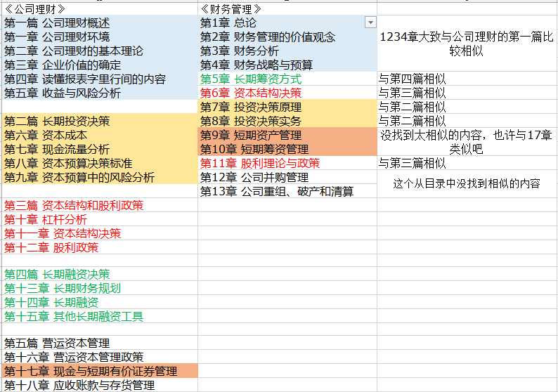Select the cell 第二篇 长期投资决策
Screen dimensions: 558x392
(x=100, y=121)
